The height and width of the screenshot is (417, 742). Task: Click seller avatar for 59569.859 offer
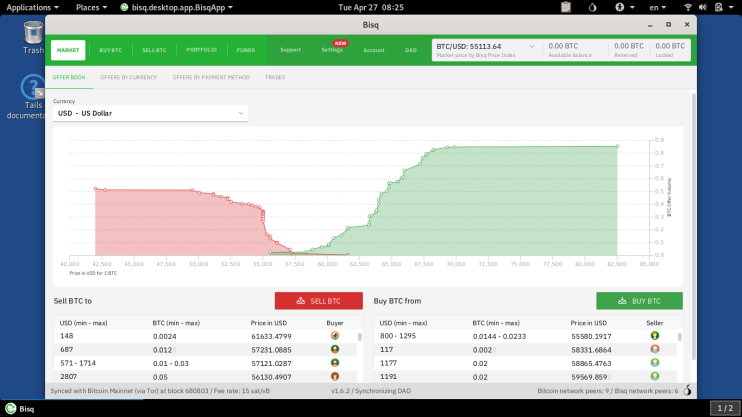[x=654, y=377]
